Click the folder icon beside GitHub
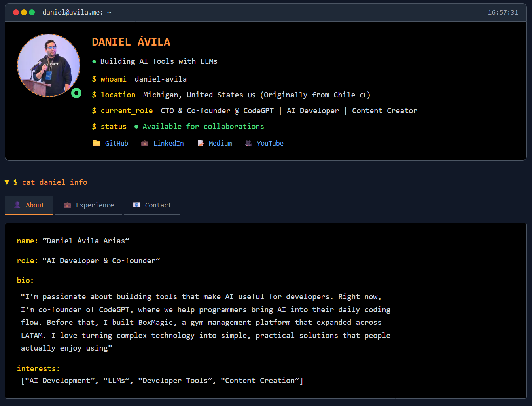Viewport: 532px width, 406px height. pyautogui.click(x=97, y=143)
